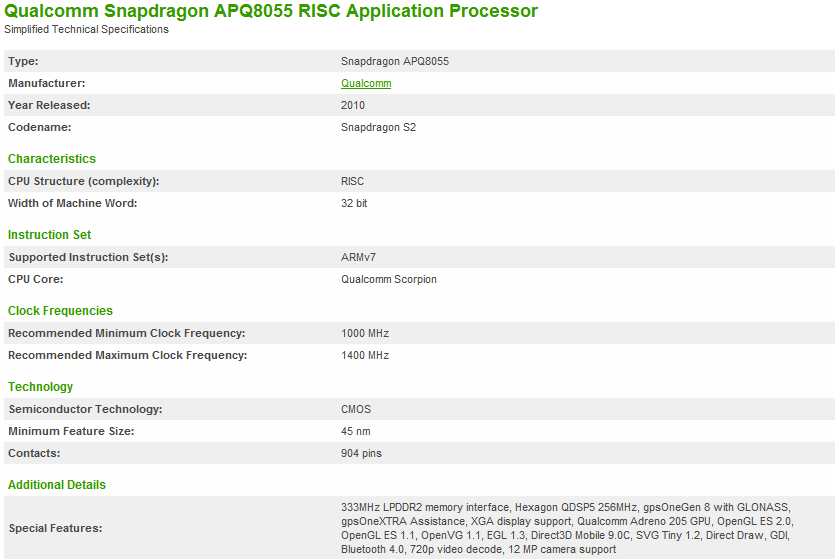
Task: Click the 'Manufacturer:' label
Action: coord(46,83)
